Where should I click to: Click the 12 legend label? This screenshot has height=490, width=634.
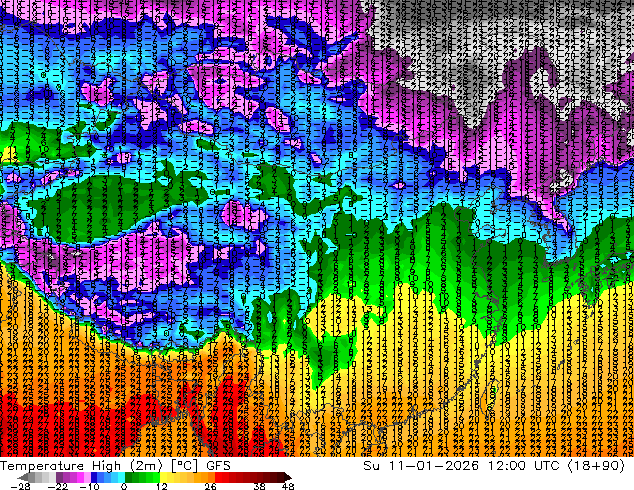coord(162,486)
